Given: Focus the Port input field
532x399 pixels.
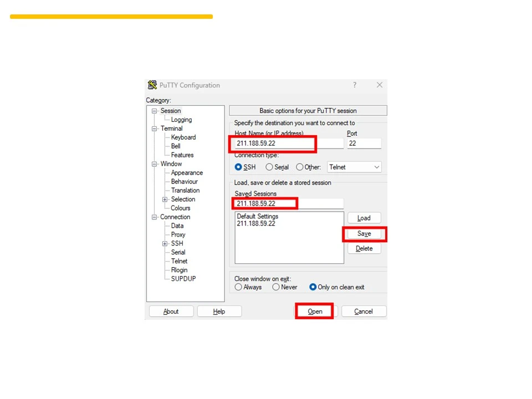Looking at the screenshot, I should (x=364, y=143).
